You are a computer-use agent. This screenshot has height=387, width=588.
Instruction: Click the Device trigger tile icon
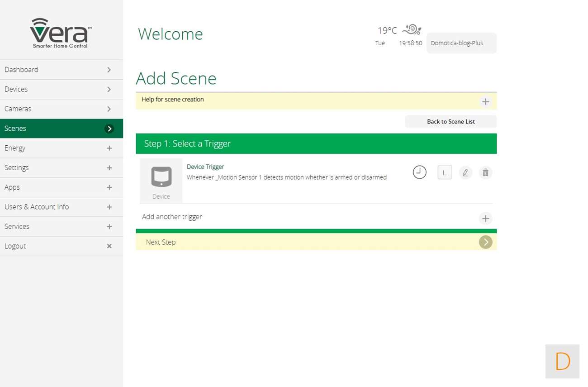click(161, 180)
